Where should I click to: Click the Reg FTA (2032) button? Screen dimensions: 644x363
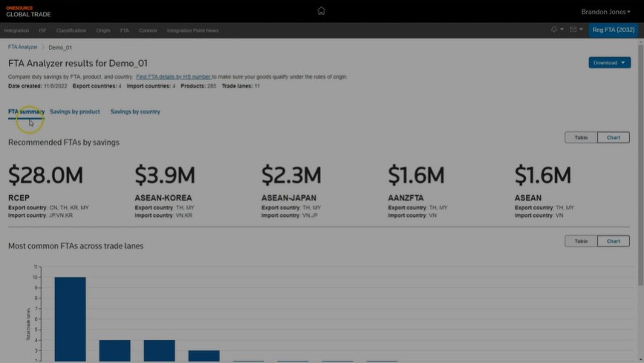614,30
